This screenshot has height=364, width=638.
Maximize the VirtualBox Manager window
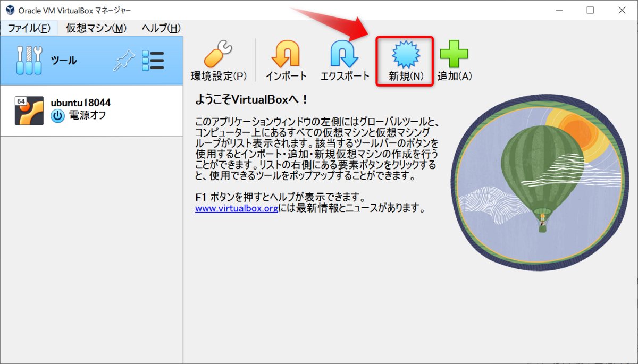590,11
